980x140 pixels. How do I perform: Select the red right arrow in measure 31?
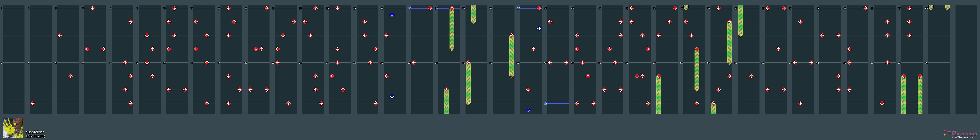(430, 8)
